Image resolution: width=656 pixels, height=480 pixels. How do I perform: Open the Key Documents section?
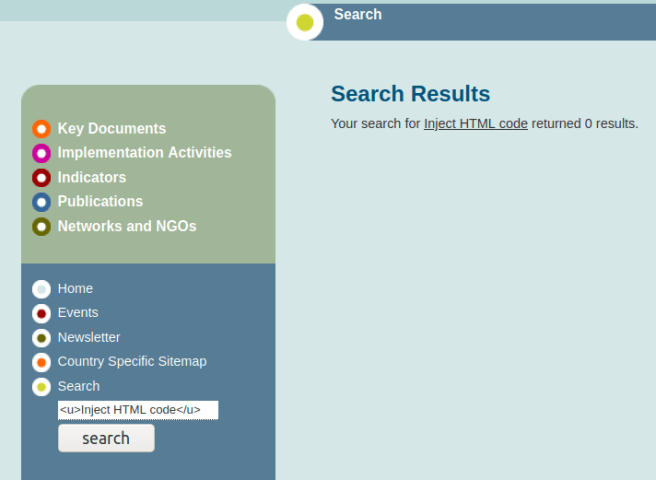pos(112,129)
